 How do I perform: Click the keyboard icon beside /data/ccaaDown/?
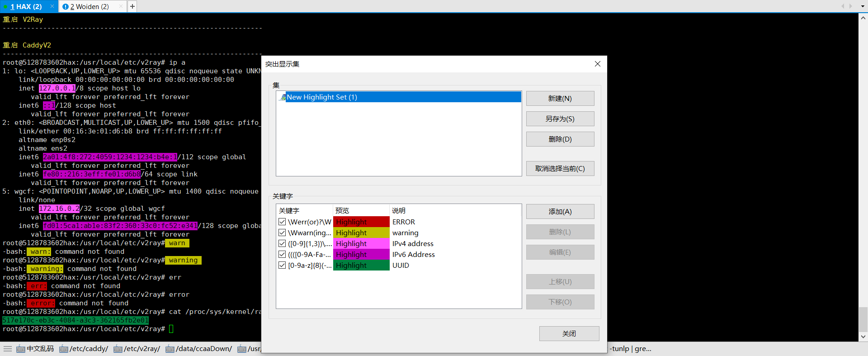(x=170, y=349)
